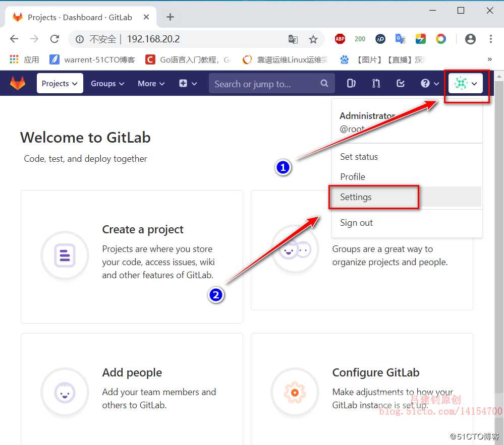504x445 pixels.
Task: Click the Create a project document icon
Action: tap(65, 256)
